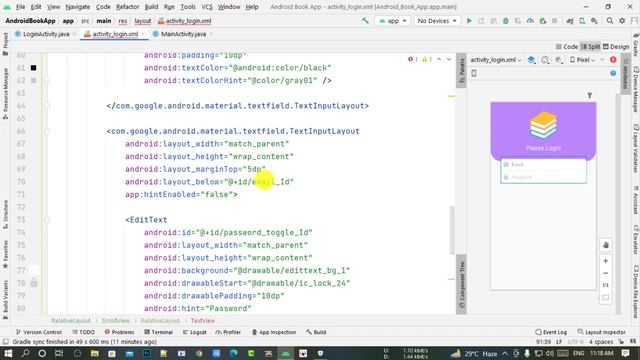Open the night mode dropdown icon in design toolbar

[x=559, y=60]
